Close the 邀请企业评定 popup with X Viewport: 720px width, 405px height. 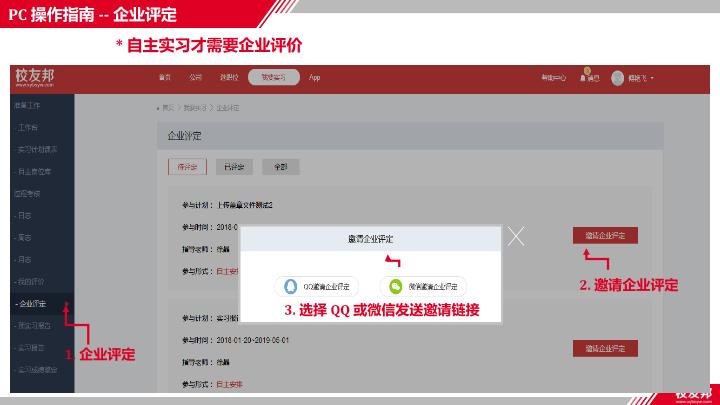[516, 237]
